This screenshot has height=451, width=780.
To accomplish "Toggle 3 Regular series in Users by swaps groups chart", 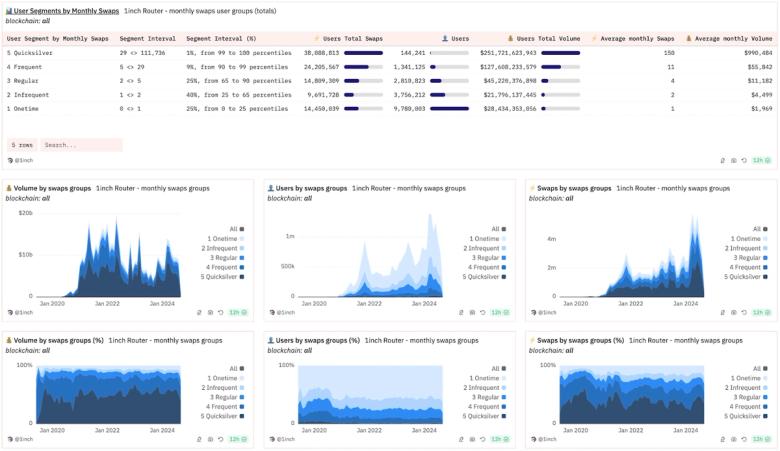I will pyautogui.click(x=489, y=258).
